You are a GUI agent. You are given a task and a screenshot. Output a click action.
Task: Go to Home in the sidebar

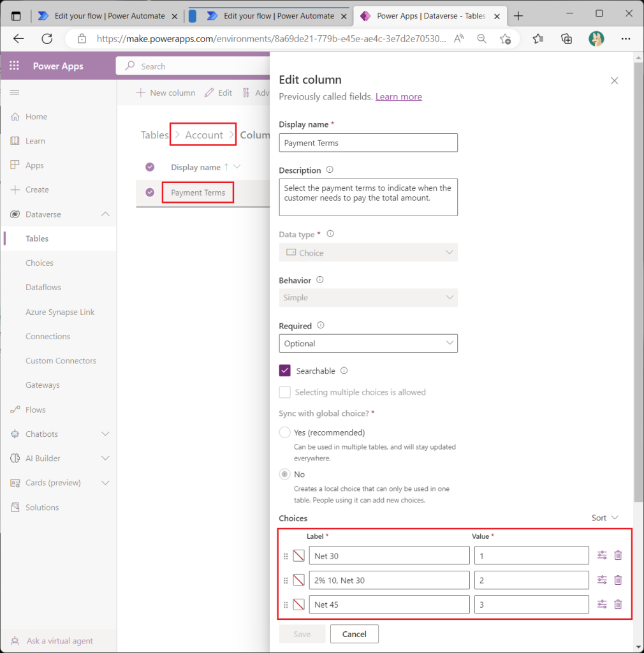[x=36, y=117]
